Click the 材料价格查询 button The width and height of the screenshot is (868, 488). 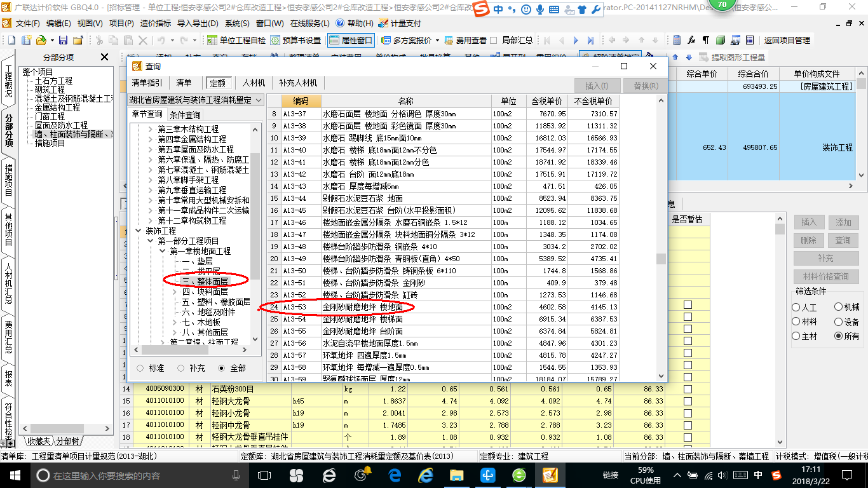tap(825, 276)
